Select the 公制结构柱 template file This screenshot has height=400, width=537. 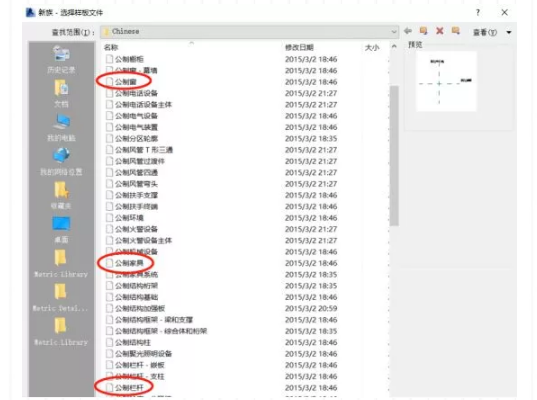click(128, 342)
